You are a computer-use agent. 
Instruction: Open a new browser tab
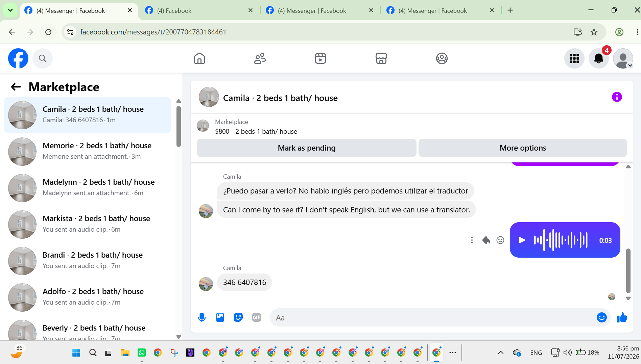coord(510,10)
